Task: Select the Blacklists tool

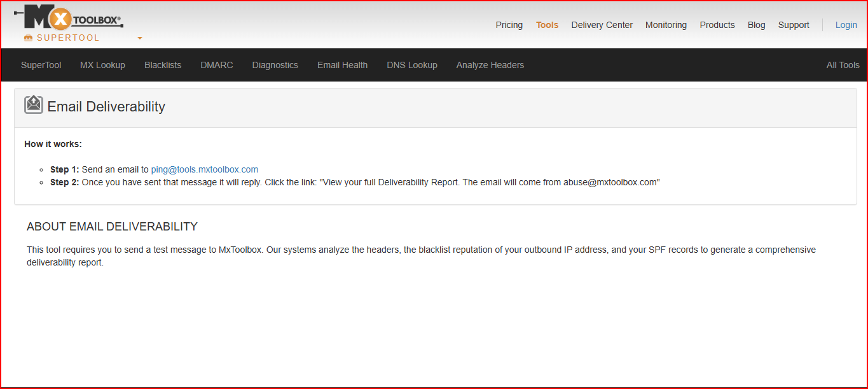Action: [162, 65]
